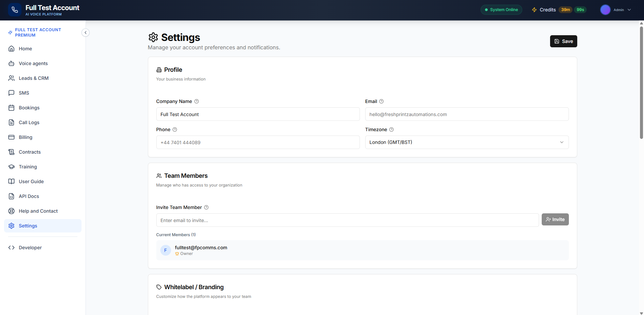Click the phone logo icon in header
Screen dimensions: 644x315
pos(15,10)
